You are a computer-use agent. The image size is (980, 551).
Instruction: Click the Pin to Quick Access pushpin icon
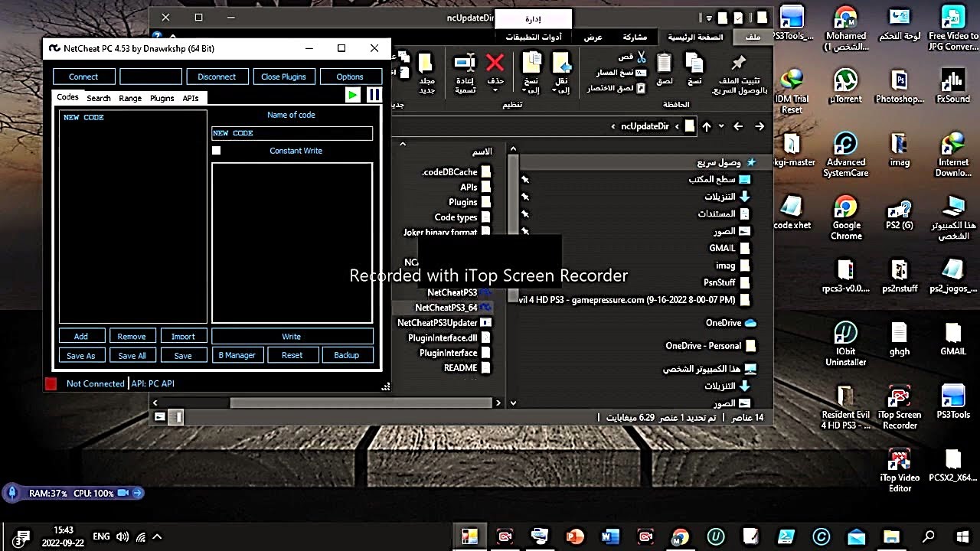click(739, 63)
